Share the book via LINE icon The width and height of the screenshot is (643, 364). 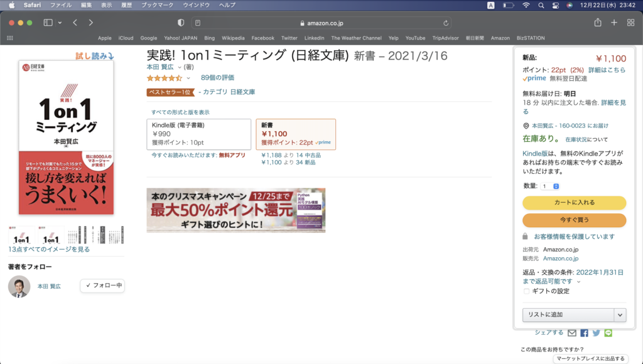(608, 333)
